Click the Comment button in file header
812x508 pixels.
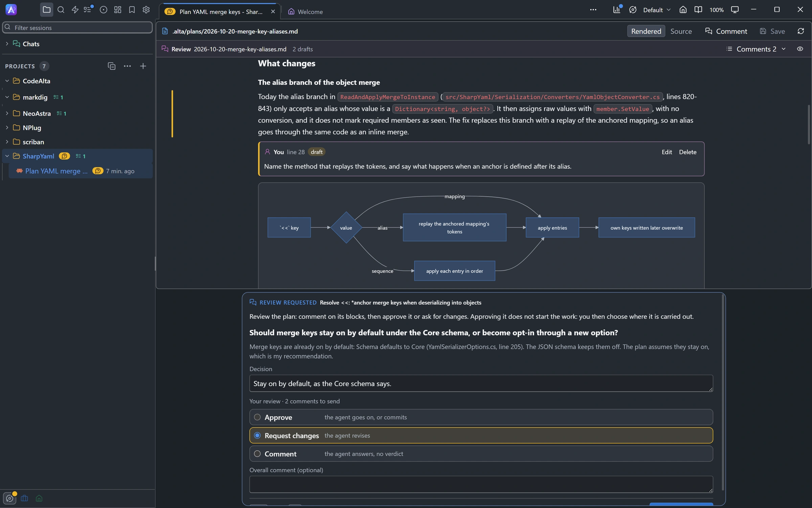(726, 31)
